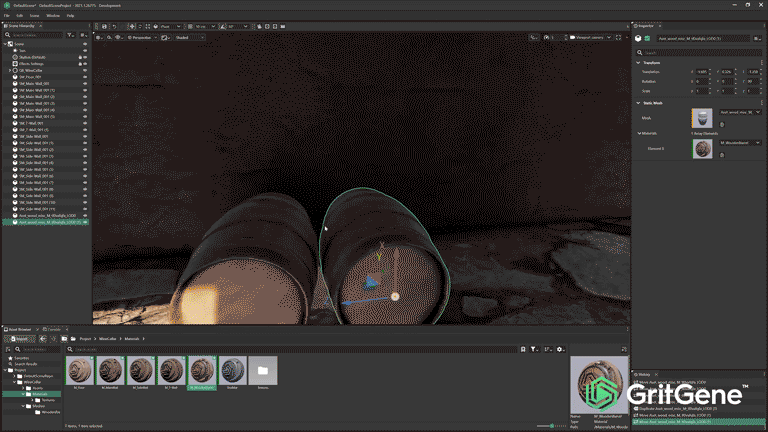Open the Shaded view mode dropdown
This screenshot has width=768, height=432.
pos(190,37)
